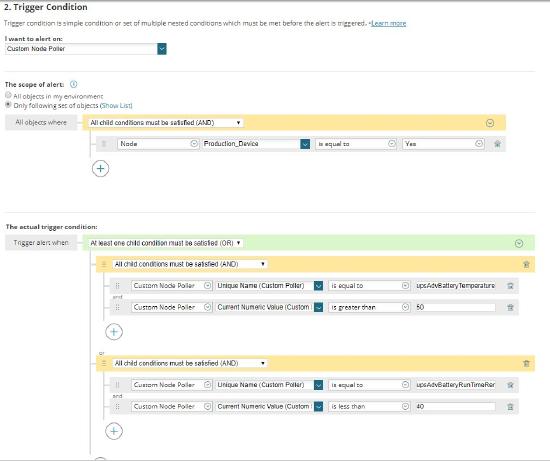Expand options on the green OR bar
This screenshot has height=461, width=550.
coord(519,243)
